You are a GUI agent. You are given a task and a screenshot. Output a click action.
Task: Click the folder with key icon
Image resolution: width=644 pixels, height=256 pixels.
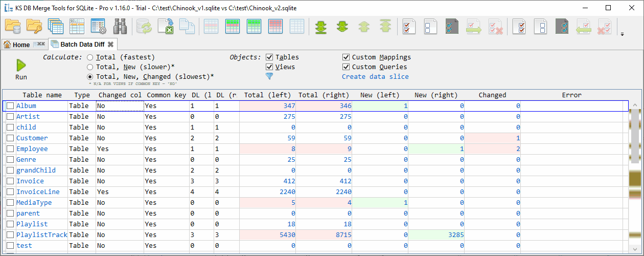click(x=34, y=26)
